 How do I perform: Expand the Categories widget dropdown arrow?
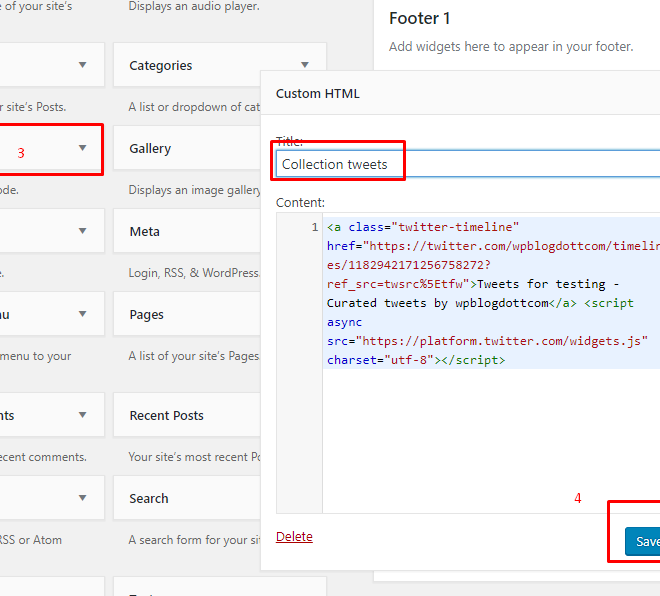point(305,65)
